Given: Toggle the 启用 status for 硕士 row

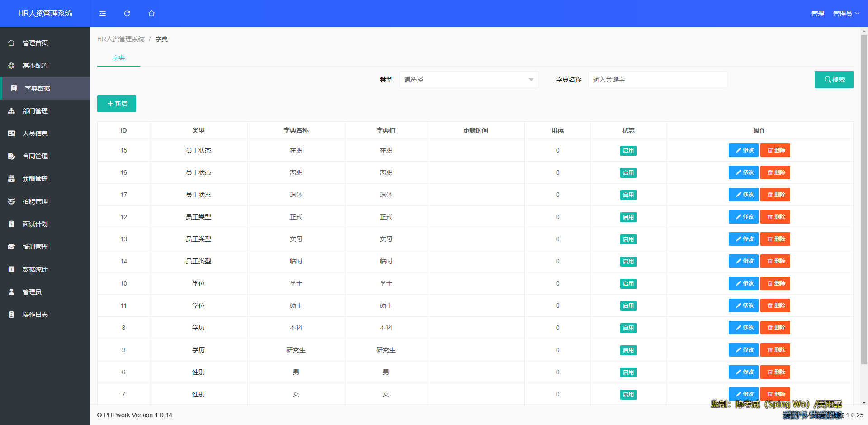Looking at the screenshot, I should coord(628,306).
